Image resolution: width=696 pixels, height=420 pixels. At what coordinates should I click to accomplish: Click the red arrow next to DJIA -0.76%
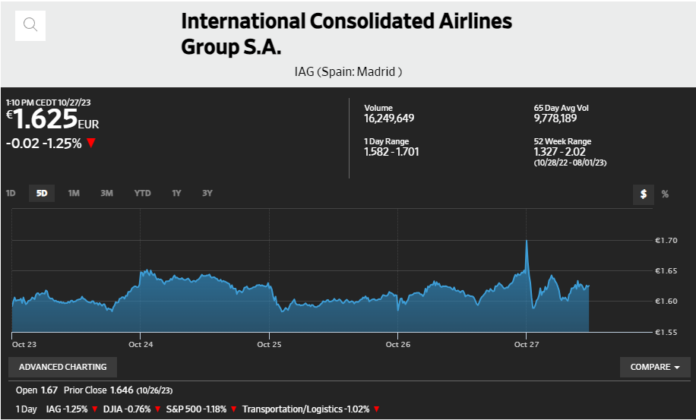pos(157,408)
